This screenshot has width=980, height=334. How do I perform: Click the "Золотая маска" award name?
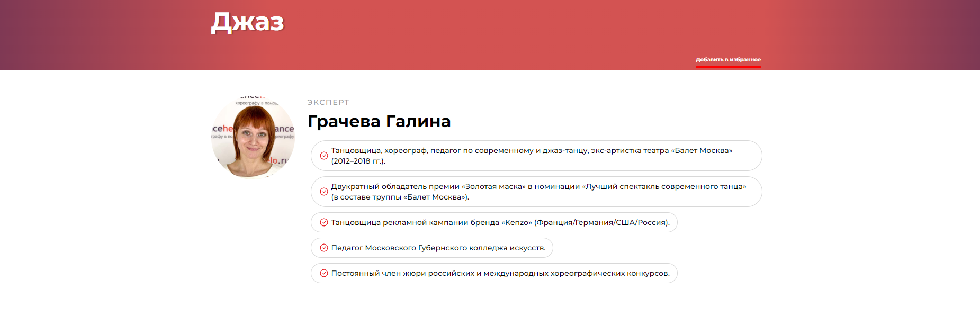pos(495,186)
